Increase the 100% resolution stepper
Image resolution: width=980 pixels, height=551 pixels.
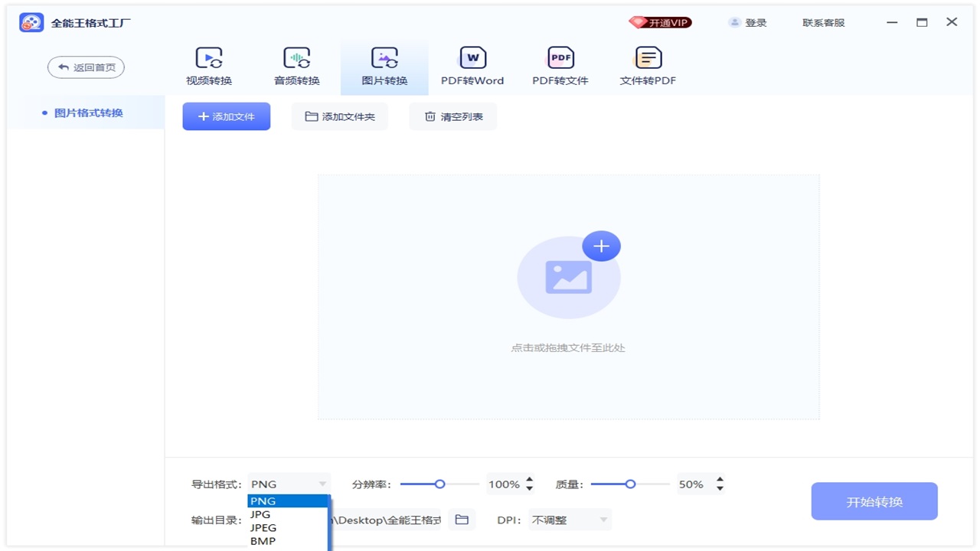(528, 479)
